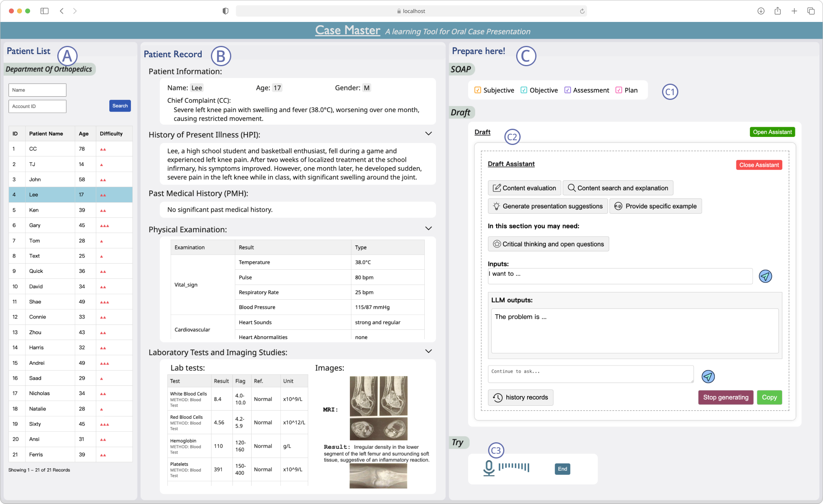
Task: Send the 'I want to' input
Action: pyautogui.click(x=765, y=277)
